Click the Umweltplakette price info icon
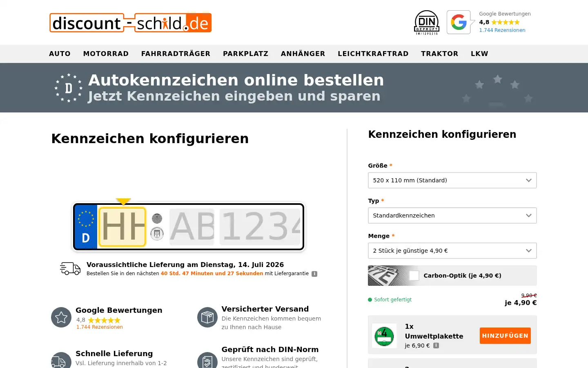This screenshot has height=368, width=588. (436, 346)
